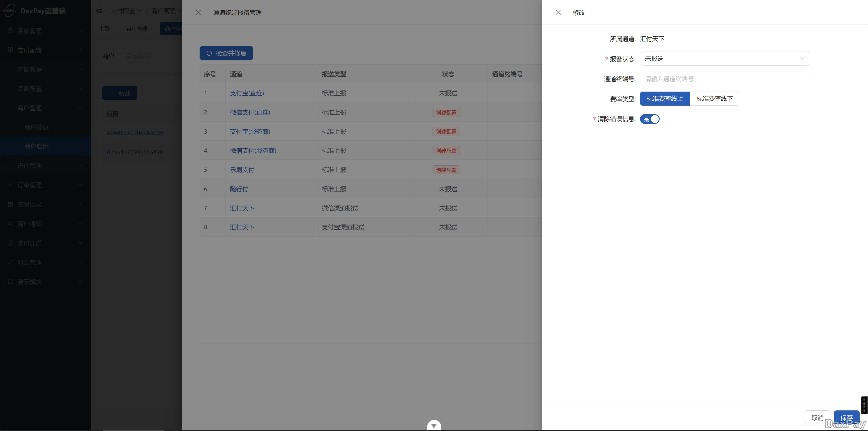Viewport: 868px width, 431px height.
Task: Click the 订单管理 sidebar icon
Action: 10,185
